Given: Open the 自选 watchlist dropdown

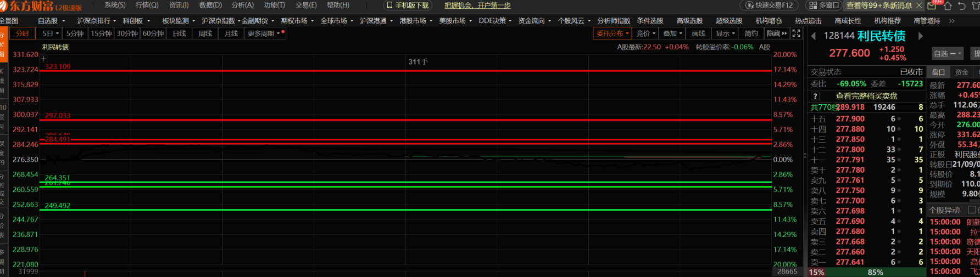Looking at the screenshot, I should [948, 54].
